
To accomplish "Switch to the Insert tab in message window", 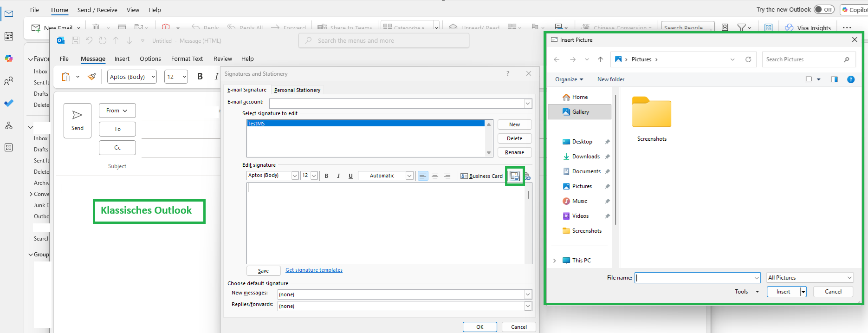I will point(122,59).
